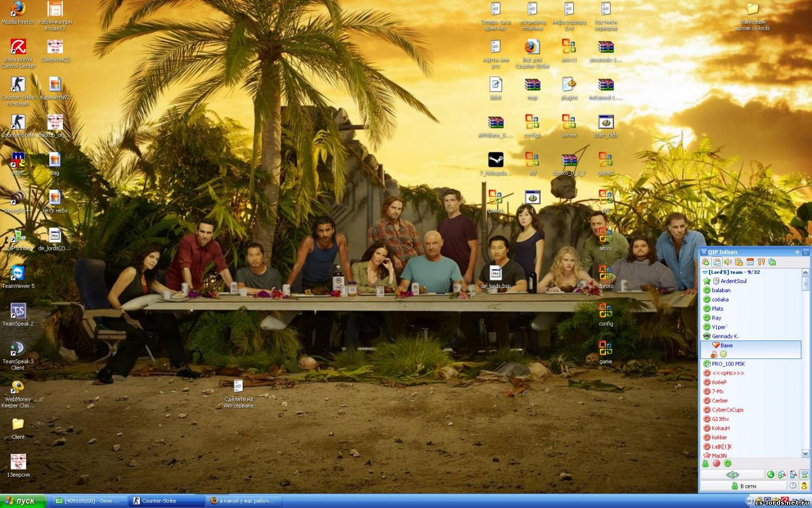Click the contacts icon in QIP toolbar
812x508 pixels.
pos(705,262)
